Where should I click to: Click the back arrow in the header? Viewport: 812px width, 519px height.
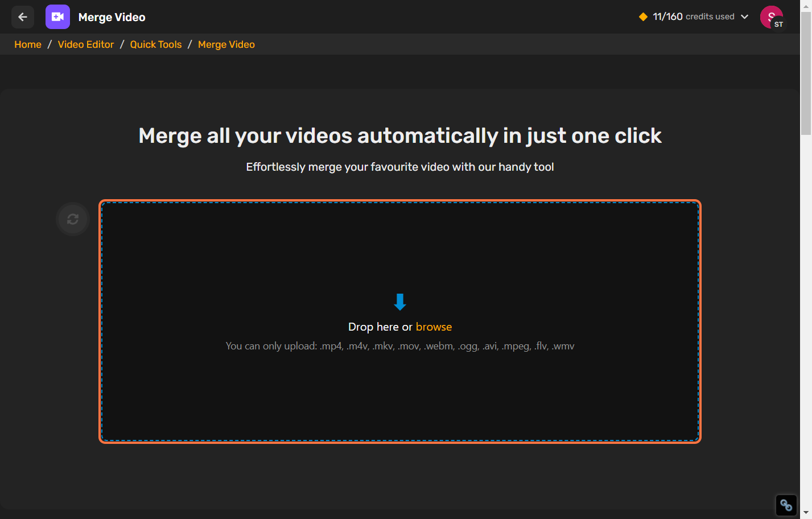(22, 17)
